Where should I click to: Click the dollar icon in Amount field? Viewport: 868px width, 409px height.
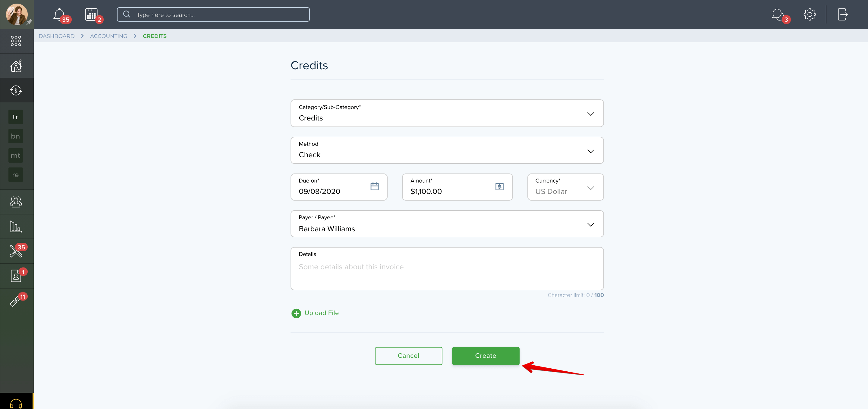499,186
